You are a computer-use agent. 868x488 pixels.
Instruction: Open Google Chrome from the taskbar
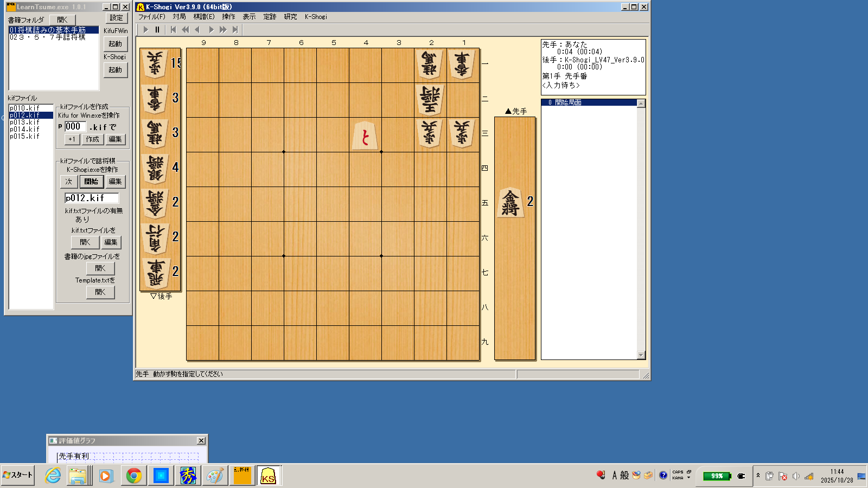click(133, 476)
